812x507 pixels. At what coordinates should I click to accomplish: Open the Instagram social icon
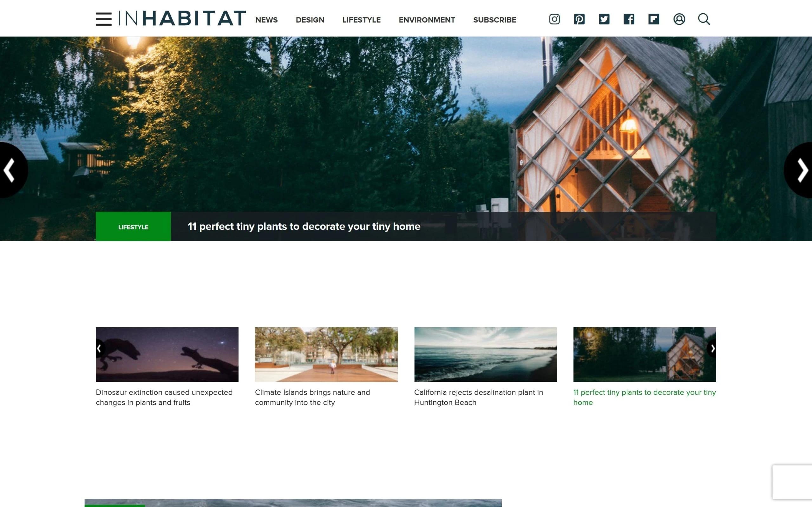pyautogui.click(x=554, y=19)
